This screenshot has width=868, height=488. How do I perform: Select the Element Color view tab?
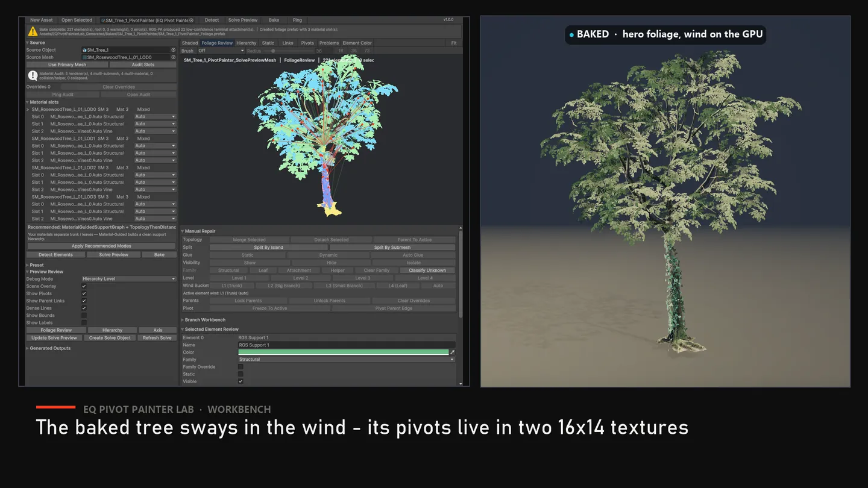pyautogui.click(x=357, y=43)
